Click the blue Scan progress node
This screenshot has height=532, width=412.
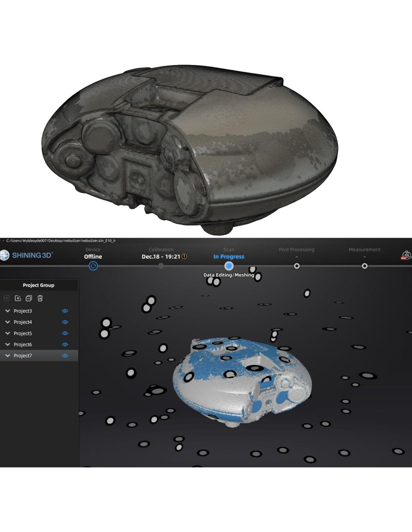click(x=229, y=266)
